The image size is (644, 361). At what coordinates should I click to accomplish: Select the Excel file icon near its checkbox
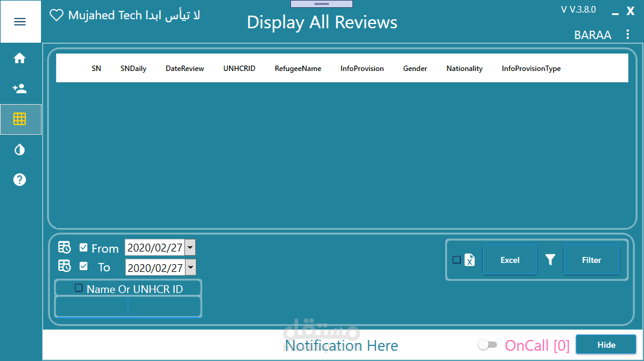[469, 260]
